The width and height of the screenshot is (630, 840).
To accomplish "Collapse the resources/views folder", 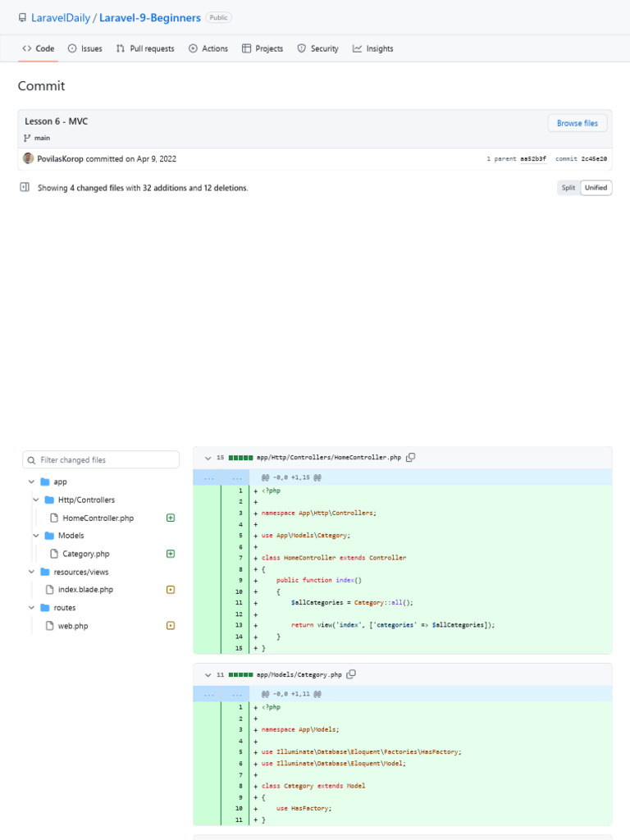I will 32,572.
